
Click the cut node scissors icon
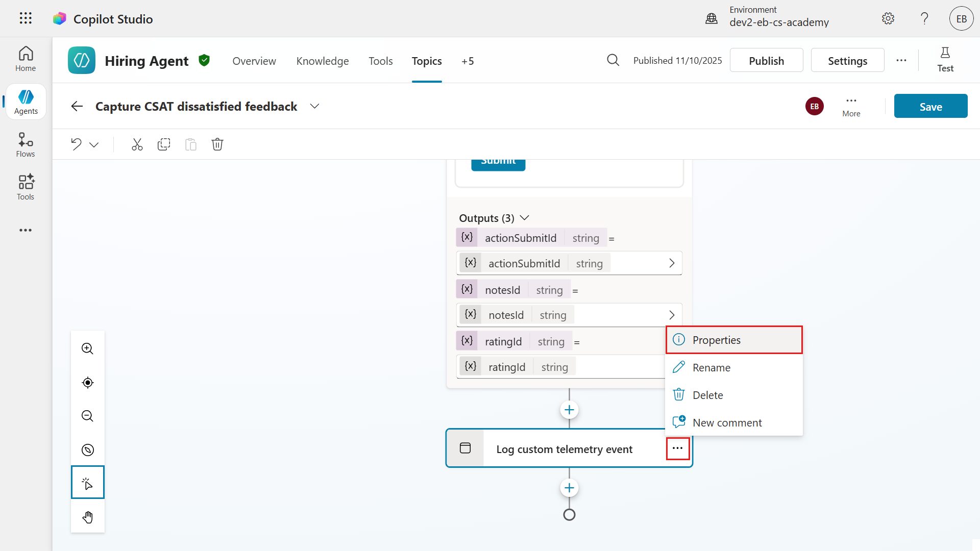click(x=137, y=144)
